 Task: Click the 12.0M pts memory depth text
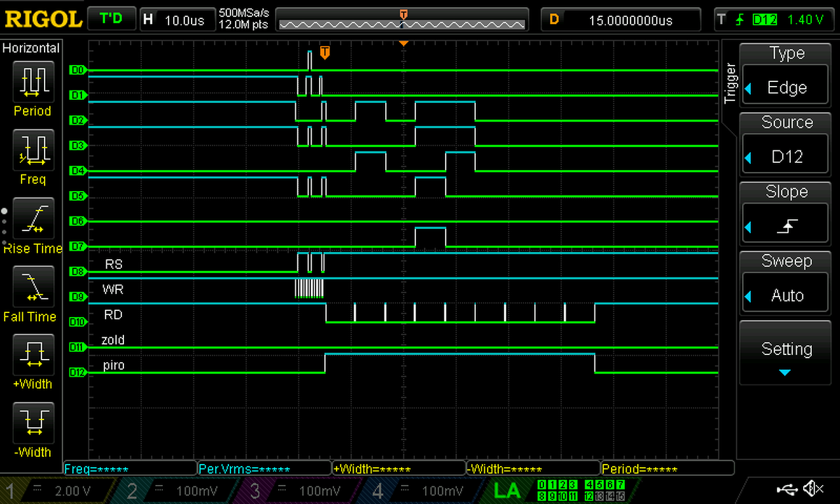[x=245, y=25]
